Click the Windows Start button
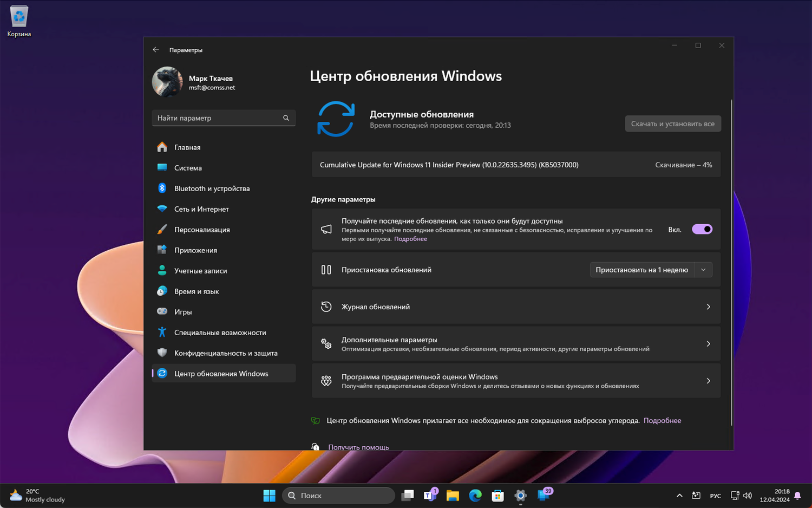 click(x=269, y=496)
